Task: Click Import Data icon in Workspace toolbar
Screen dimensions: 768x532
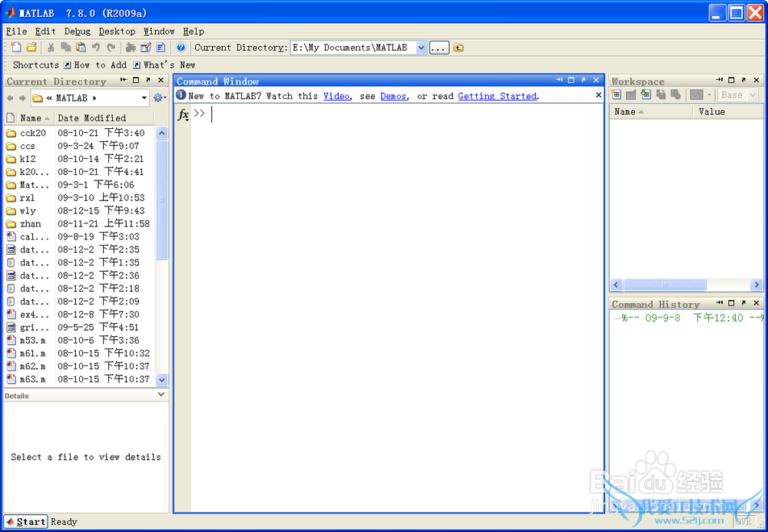Action: pyautogui.click(x=645, y=94)
